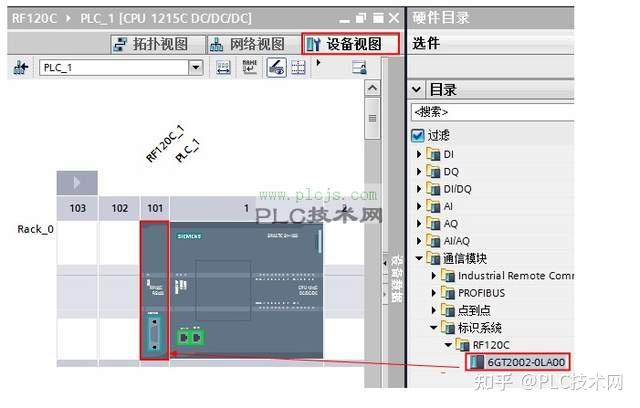Viewport: 640px width, 408px height.
Task: Select rack slot 102 header
Action: pos(120,208)
